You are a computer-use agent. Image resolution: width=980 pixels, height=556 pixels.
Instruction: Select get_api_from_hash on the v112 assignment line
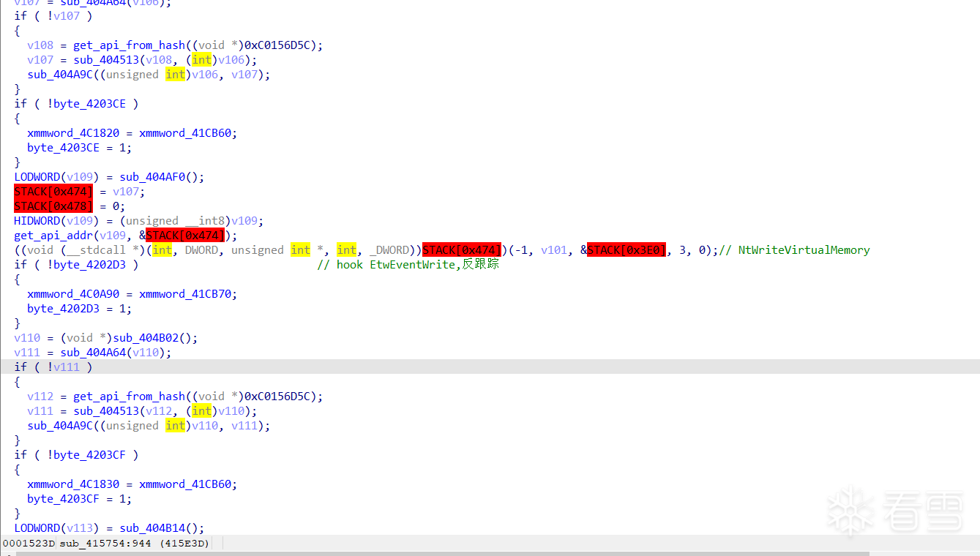(129, 396)
